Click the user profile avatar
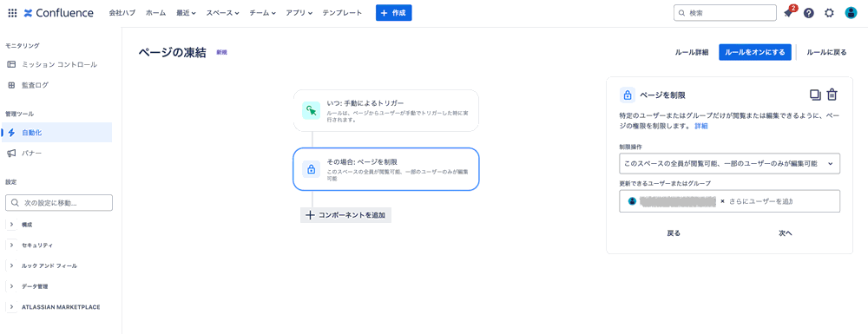 coord(851,13)
